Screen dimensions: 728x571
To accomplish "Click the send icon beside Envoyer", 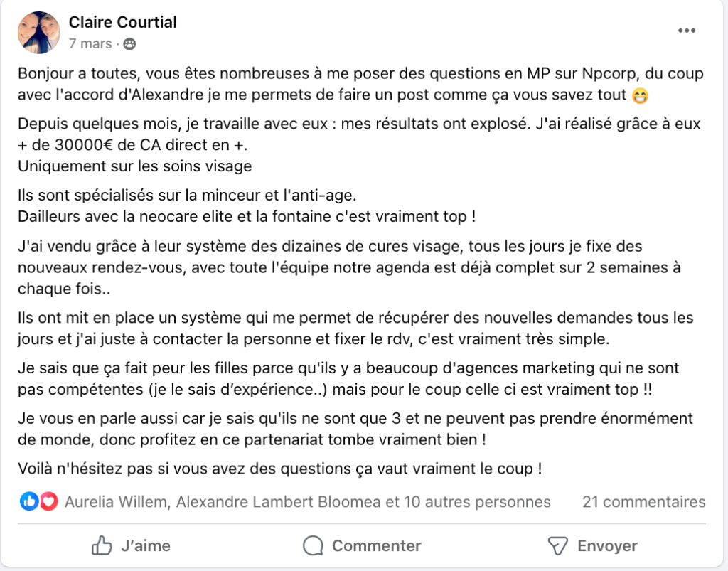I will coord(557,545).
